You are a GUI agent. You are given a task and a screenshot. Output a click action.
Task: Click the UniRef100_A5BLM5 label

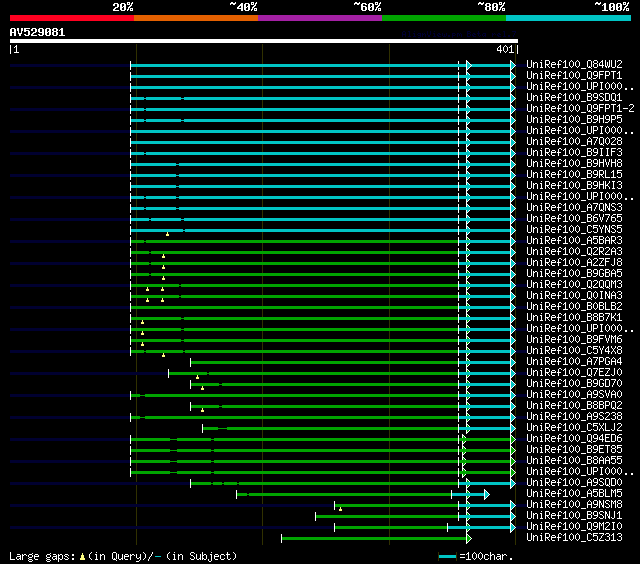(x=574, y=494)
